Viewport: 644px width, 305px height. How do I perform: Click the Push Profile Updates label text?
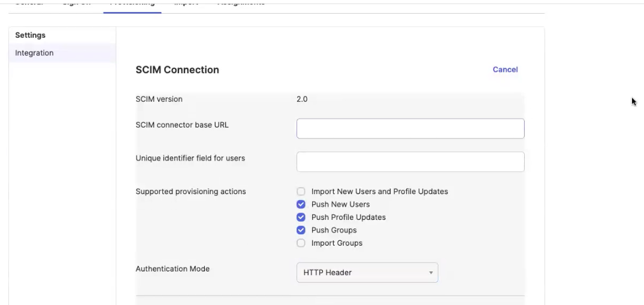pyautogui.click(x=348, y=217)
